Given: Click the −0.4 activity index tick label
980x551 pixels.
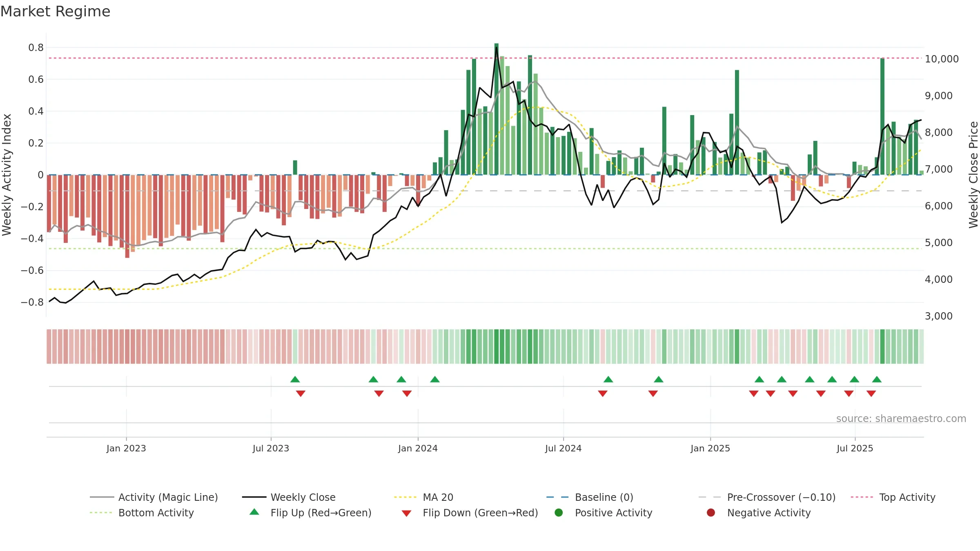Looking at the screenshot, I should click(x=32, y=239).
